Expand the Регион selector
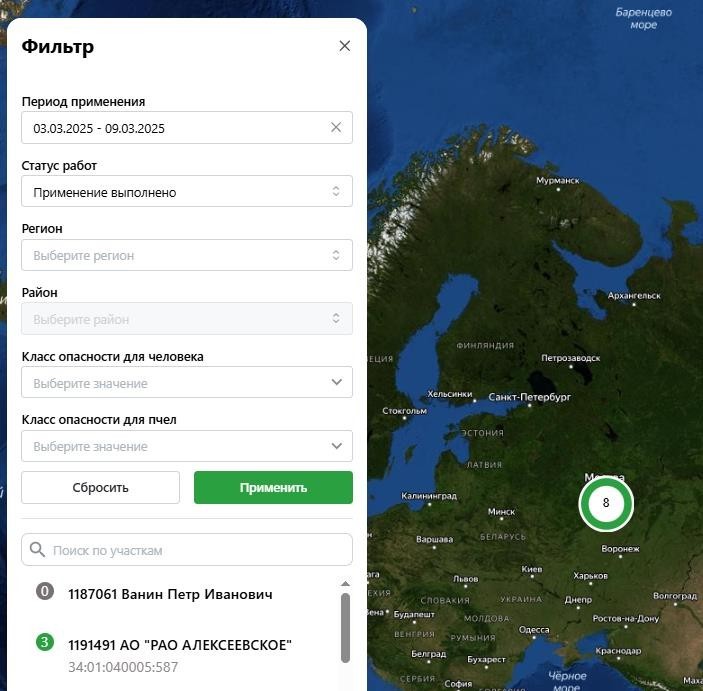This screenshot has width=703, height=691. (186, 256)
